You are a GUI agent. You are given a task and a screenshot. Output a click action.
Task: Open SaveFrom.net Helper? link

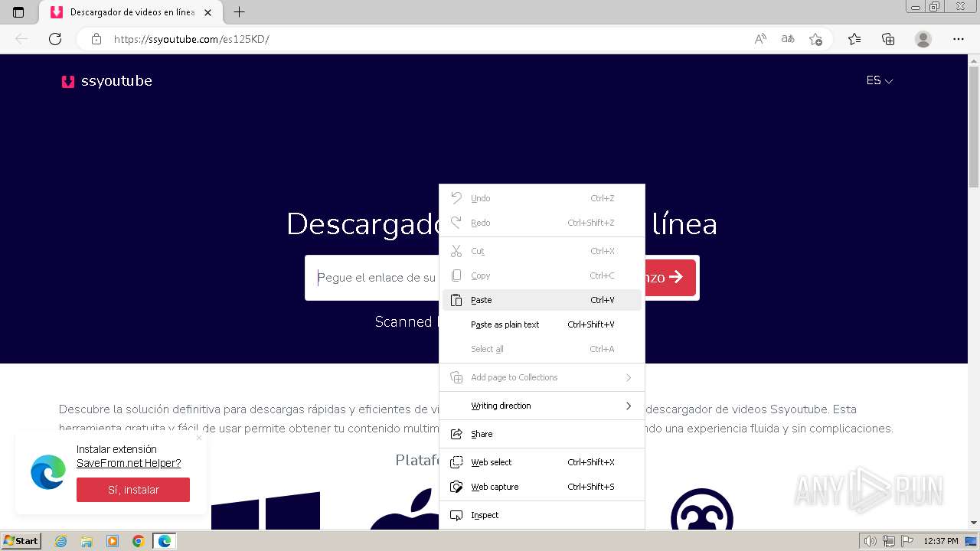(x=129, y=463)
